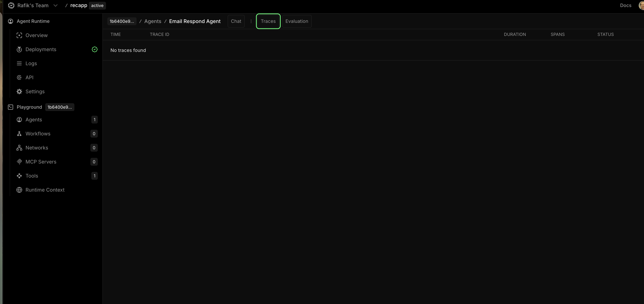The image size is (644, 304).
Task: Open Logs via its list icon
Action: [x=19, y=63]
